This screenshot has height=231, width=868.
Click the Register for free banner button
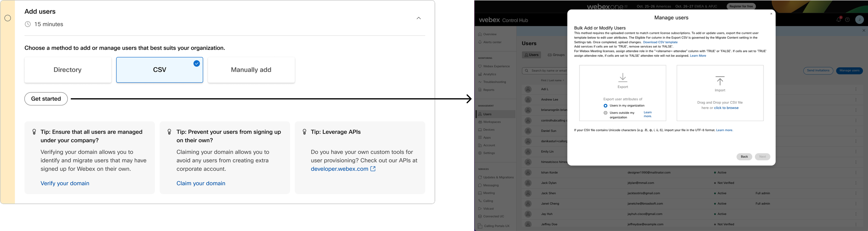point(741,6)
